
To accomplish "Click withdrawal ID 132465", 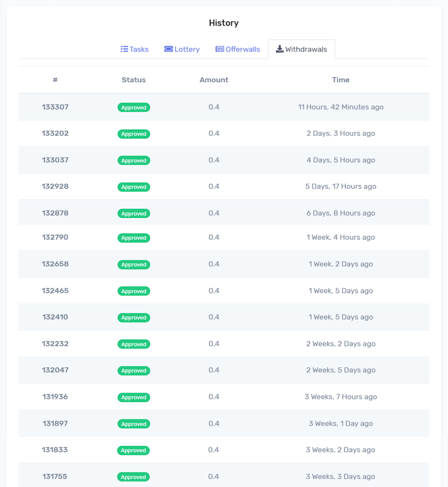I will 55,291.
